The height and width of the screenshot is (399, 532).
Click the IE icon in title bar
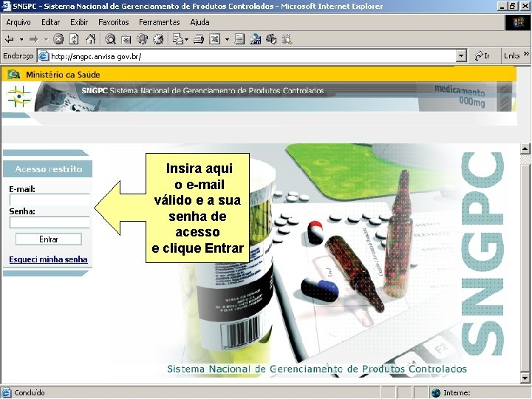(6, 6)
